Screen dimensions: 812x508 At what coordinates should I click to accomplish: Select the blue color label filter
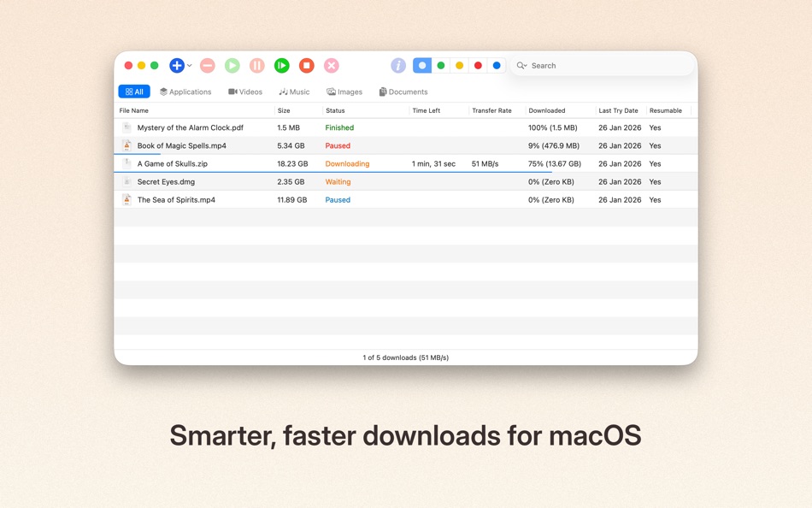click(497, 65)
